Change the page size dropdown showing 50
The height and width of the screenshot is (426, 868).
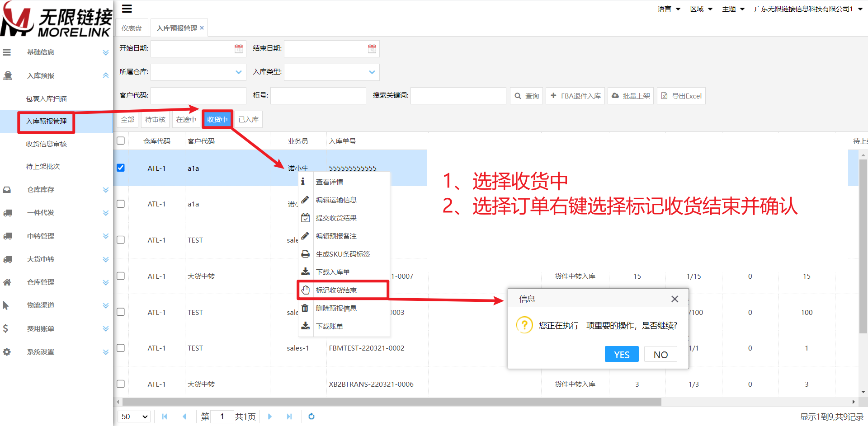tap(135, 417)
